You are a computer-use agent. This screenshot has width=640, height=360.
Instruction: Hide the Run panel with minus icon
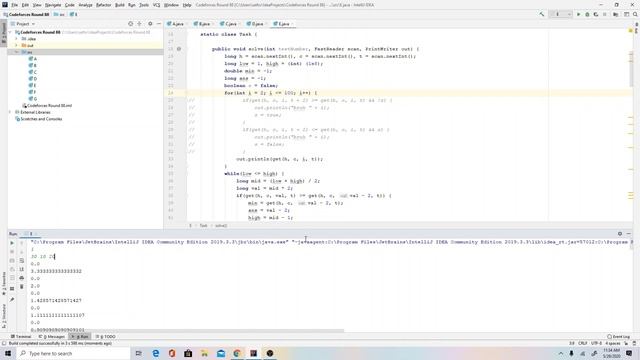coord(629,234)
